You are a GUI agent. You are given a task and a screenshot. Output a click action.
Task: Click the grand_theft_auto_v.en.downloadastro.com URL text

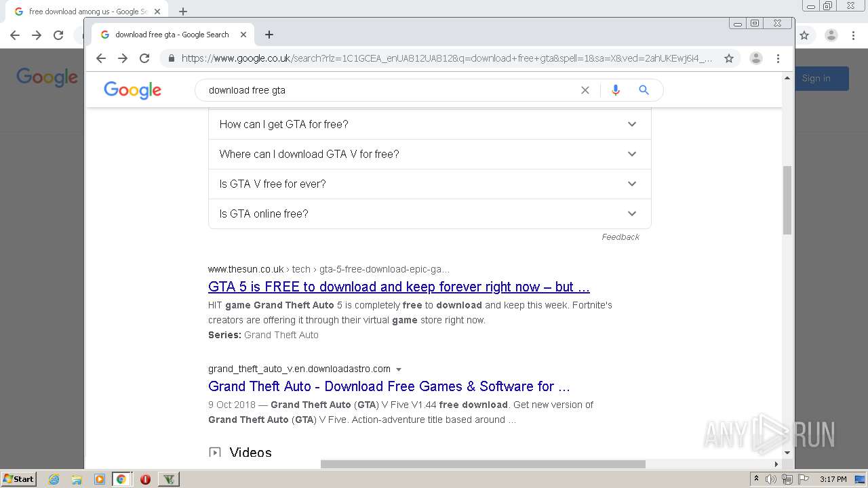(x=299, y=369)
